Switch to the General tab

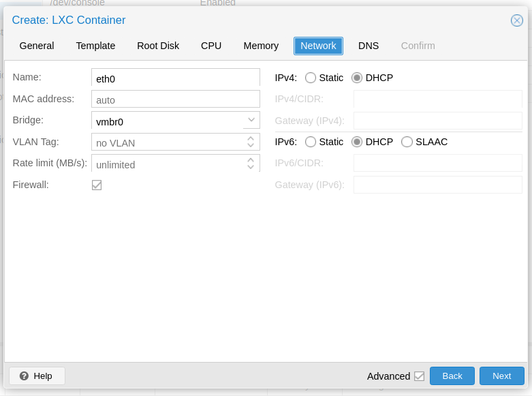[x=37, y=46]
